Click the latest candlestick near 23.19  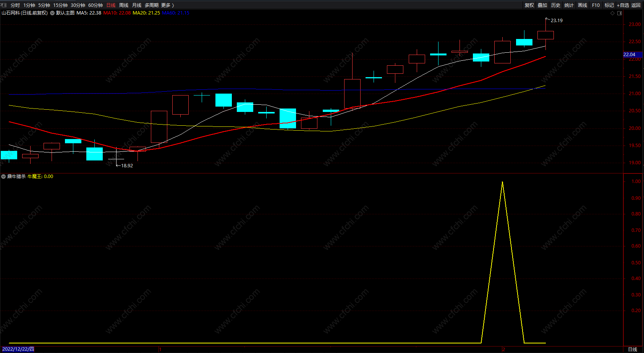(x=545, y=35)
